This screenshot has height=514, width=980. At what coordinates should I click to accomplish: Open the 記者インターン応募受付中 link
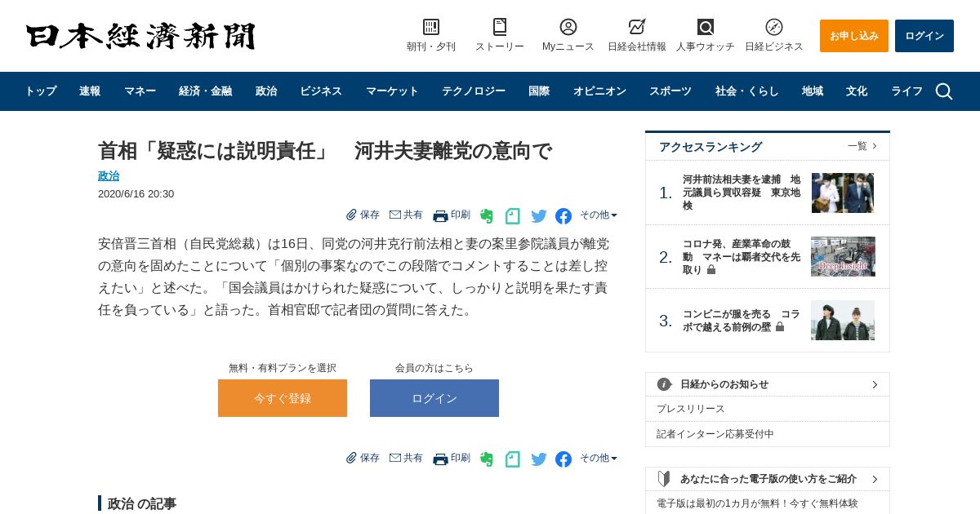pyautogui.click(x=715, y=434)
